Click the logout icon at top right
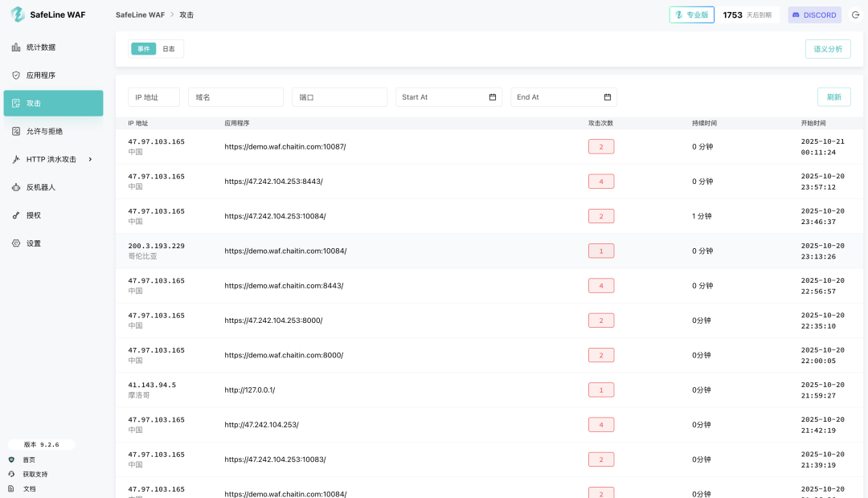This screenshot has width=868, height=498. (x=855, y=15)
